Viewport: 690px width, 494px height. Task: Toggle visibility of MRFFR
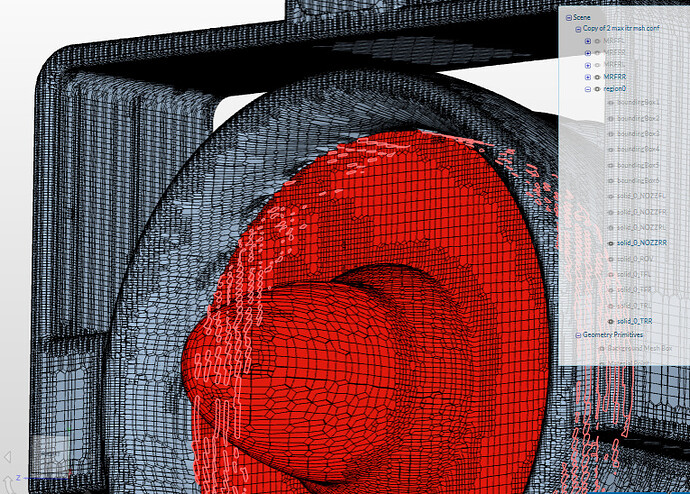(x=598, y=53)
